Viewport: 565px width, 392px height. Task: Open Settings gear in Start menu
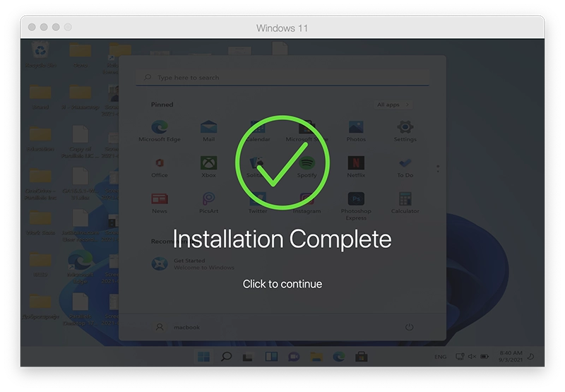coord(405,131)
